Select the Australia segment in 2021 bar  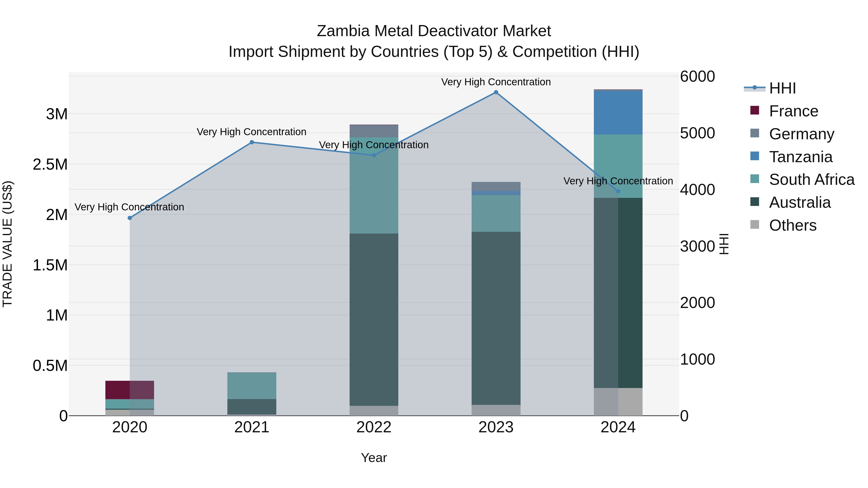click(252, 407)
